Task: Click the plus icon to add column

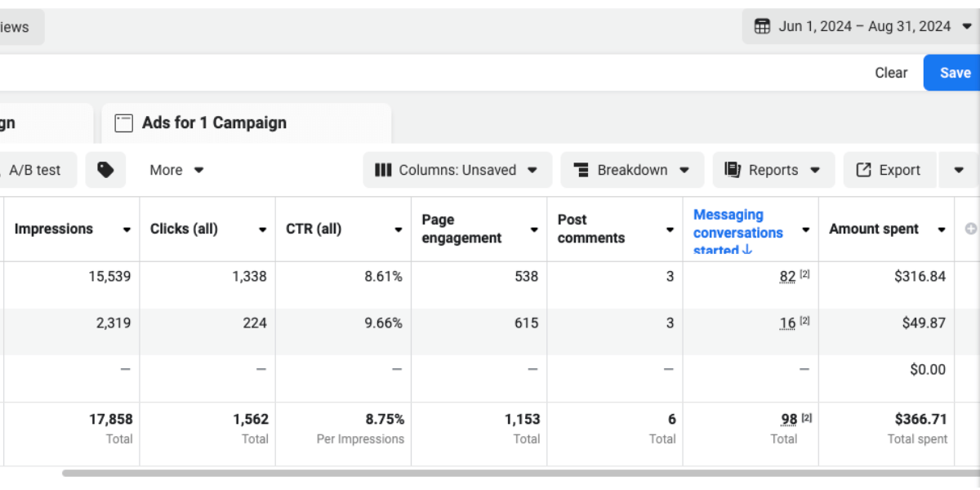Action: click(x=970, y=229)
